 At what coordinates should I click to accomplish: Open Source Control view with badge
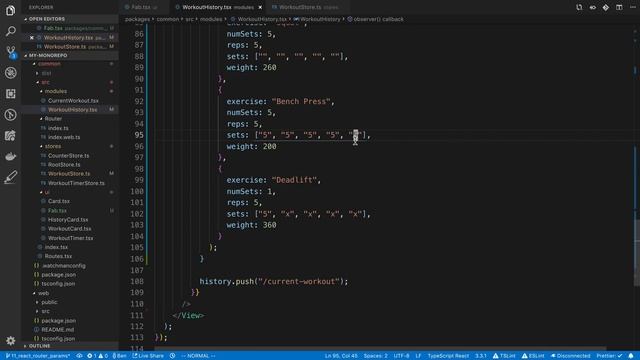11,52
